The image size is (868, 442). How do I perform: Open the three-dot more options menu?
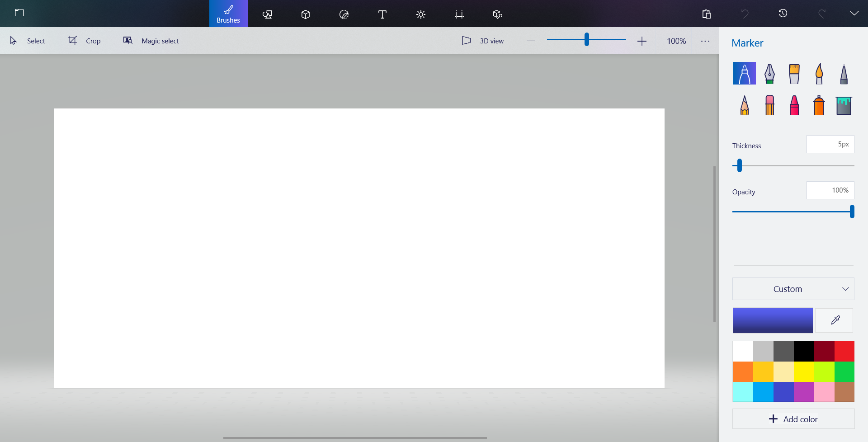click(x=705, y=41)
